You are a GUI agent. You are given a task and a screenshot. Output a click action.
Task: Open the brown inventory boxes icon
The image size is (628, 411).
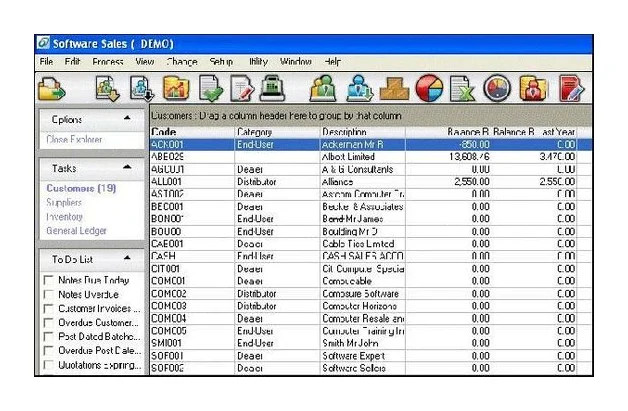pyautogui.click(x=394, y=89)
